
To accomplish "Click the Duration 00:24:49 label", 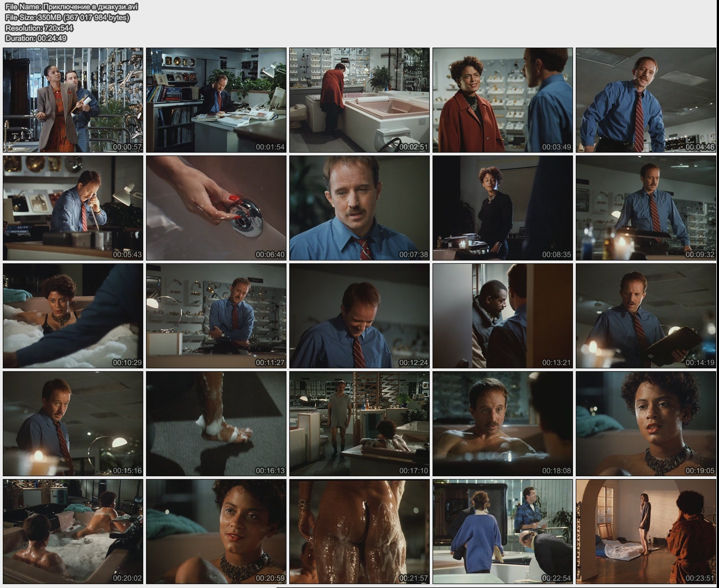I will coord(36,38).
